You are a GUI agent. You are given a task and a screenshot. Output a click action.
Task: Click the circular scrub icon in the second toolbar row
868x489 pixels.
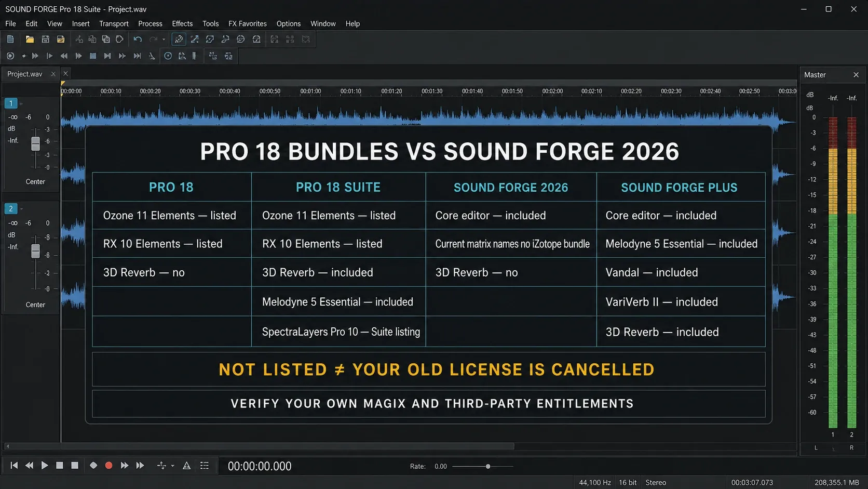tap(168, 56)
